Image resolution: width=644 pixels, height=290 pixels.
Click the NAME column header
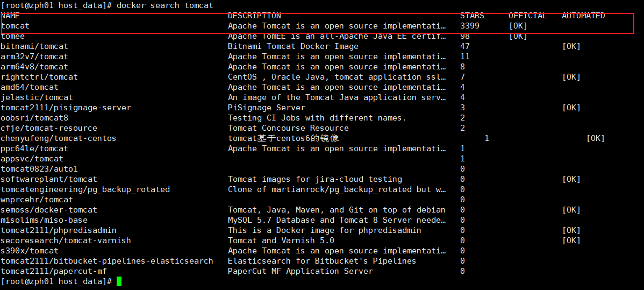click(x=10, y=16)
